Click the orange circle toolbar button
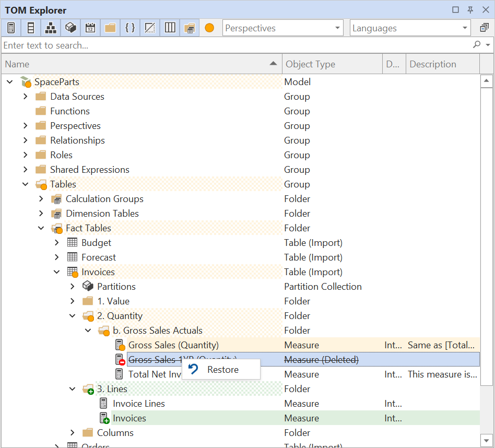 [x=209, y=28]
